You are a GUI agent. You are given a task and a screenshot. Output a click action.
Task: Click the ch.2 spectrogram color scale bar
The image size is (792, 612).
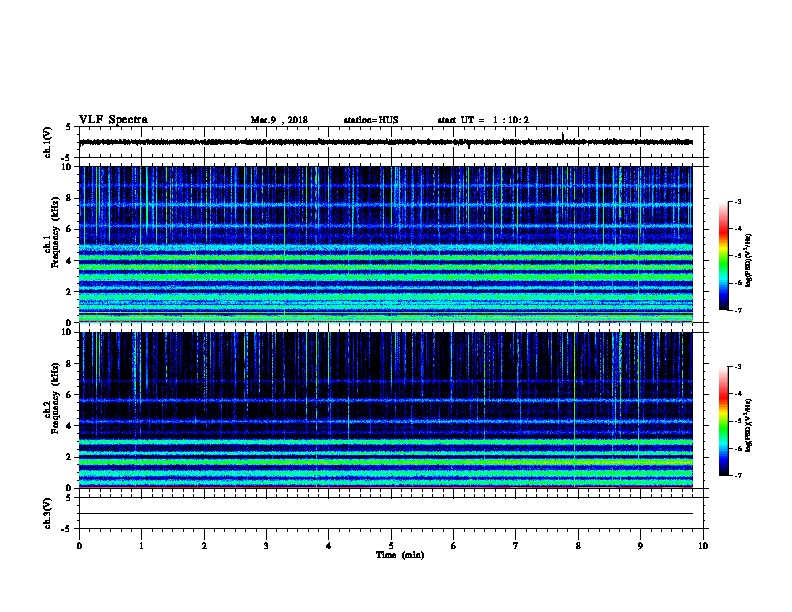coord(724,421)
